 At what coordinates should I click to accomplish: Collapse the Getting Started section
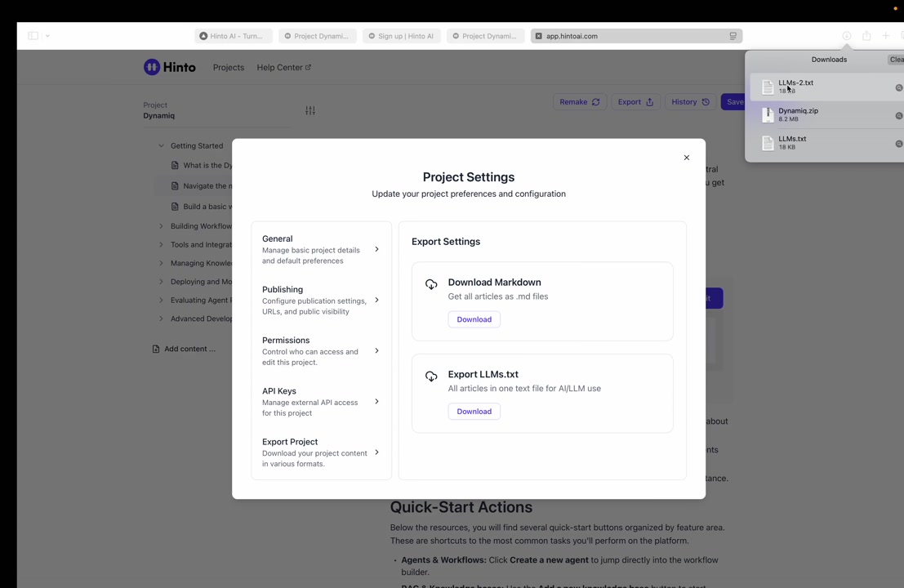161,146
